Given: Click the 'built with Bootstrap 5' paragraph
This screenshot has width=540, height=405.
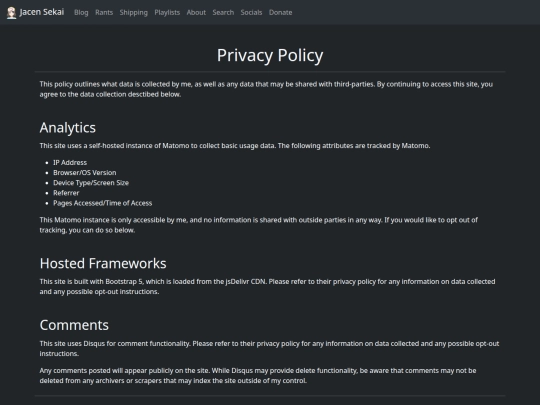Looking at the screenshot, I should [x=267, y=287].
